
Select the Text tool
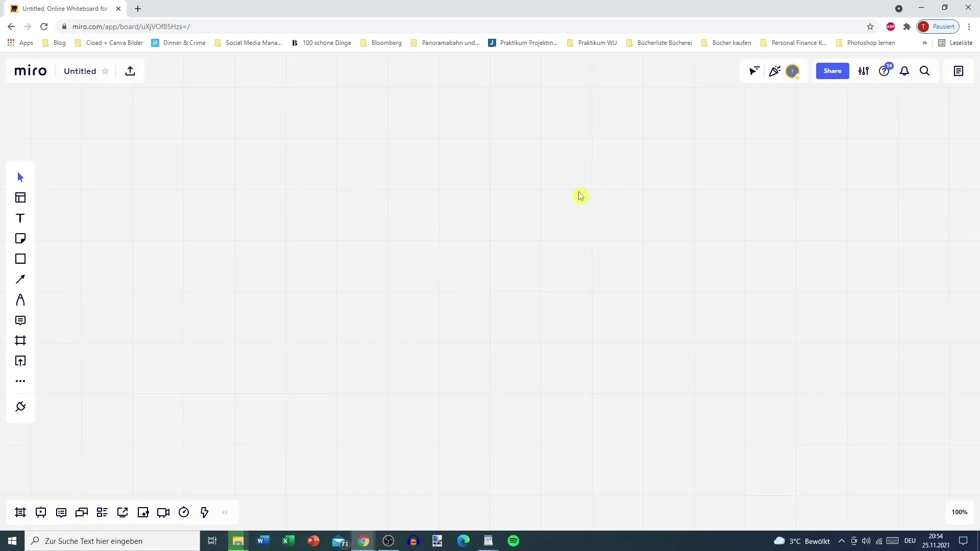[x=20, y=218]
